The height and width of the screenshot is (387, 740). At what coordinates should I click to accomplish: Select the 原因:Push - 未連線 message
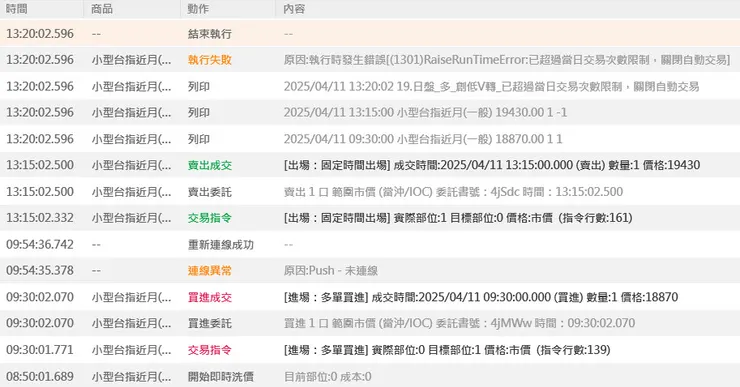(x=330, y=271)
